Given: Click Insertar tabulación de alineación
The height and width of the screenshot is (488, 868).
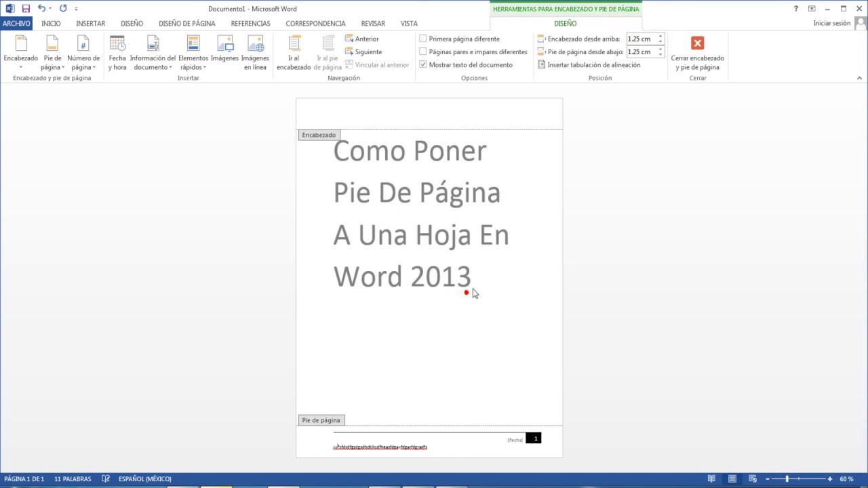Looking at the screenshot, I should [589, 64].
